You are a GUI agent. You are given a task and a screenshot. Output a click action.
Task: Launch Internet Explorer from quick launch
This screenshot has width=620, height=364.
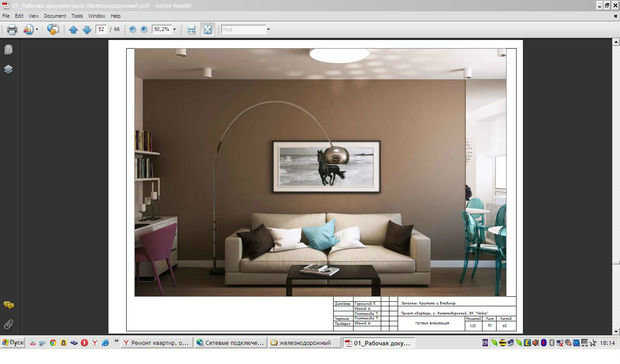[x=105, y=343]
